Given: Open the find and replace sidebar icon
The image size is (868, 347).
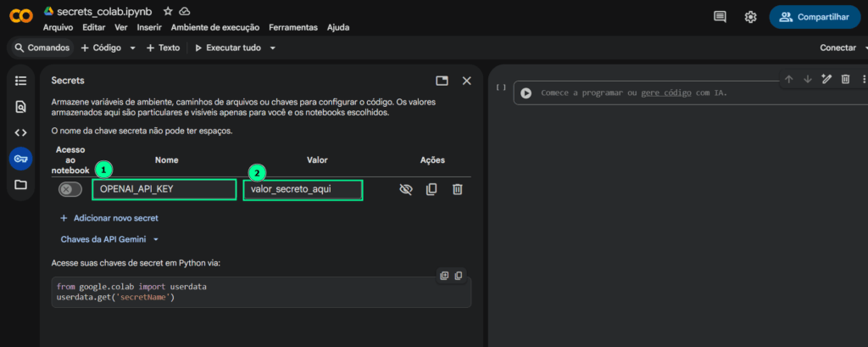Looking at the screenshot, I should pos(20,107).
